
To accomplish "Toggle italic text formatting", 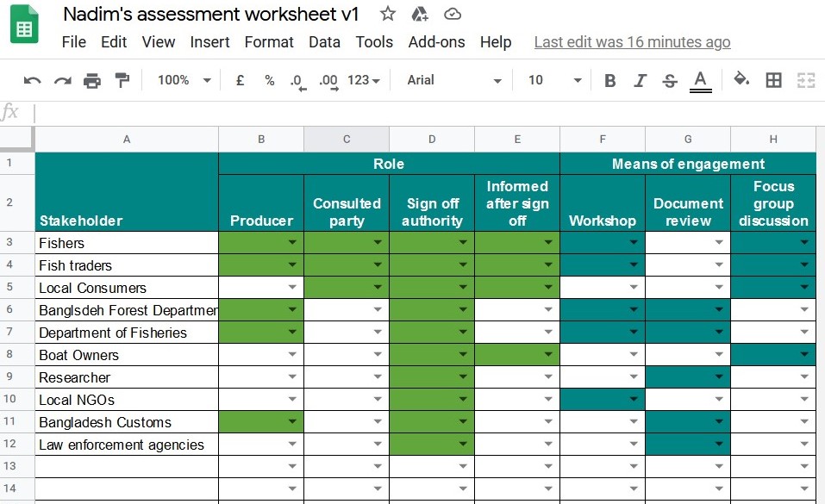I will click(x=640, y=80).
